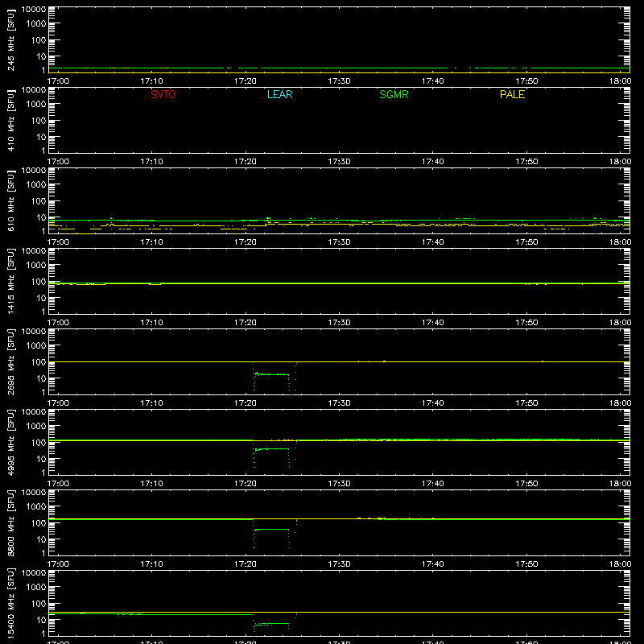Click 17:20 time label below 2695 MHz panel
The image size is (644, 644).
click(x=246, y=403)
